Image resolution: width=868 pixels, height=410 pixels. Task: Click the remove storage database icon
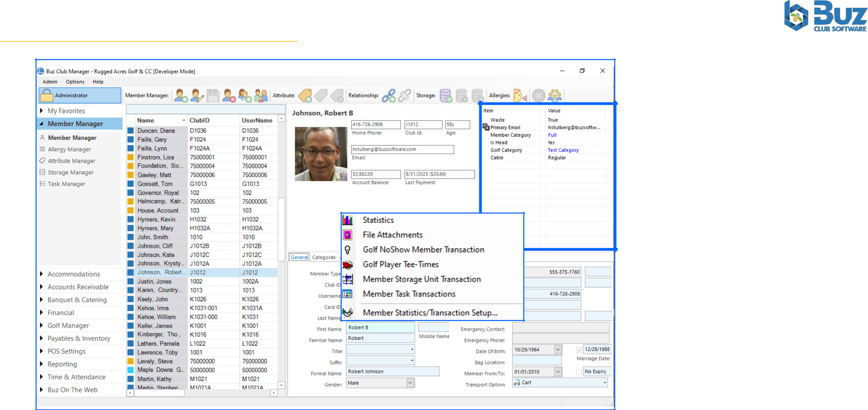click(477, 95)
